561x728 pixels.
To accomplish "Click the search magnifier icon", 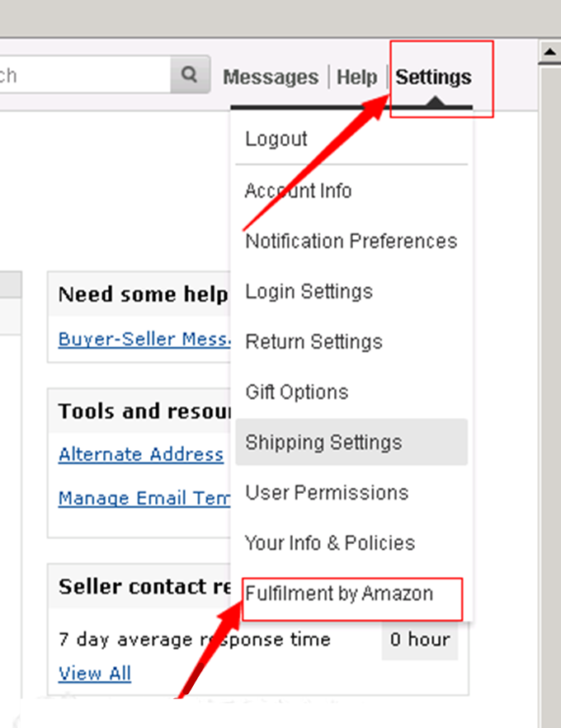I will coord(190,76).
